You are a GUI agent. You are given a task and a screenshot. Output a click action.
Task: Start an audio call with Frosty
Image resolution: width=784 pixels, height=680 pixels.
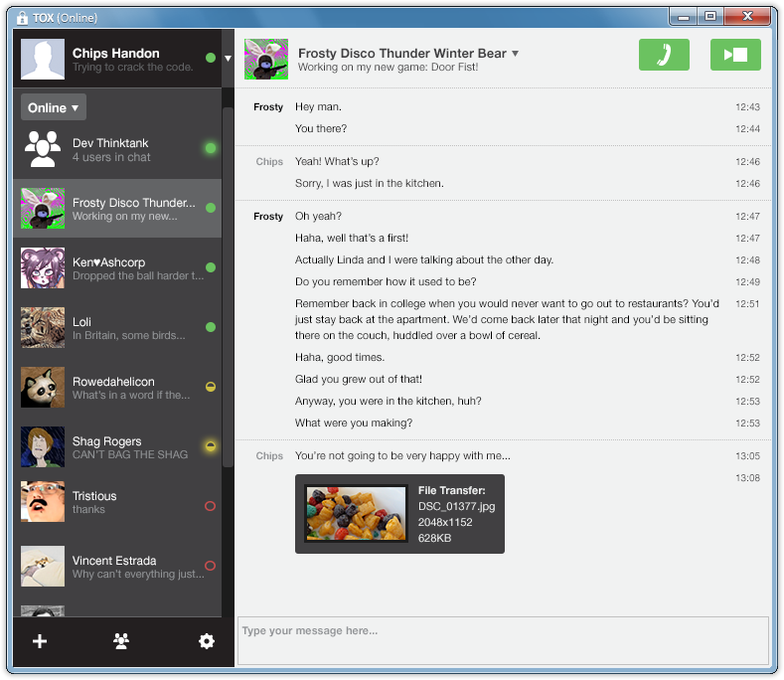(x=664, y=55)
